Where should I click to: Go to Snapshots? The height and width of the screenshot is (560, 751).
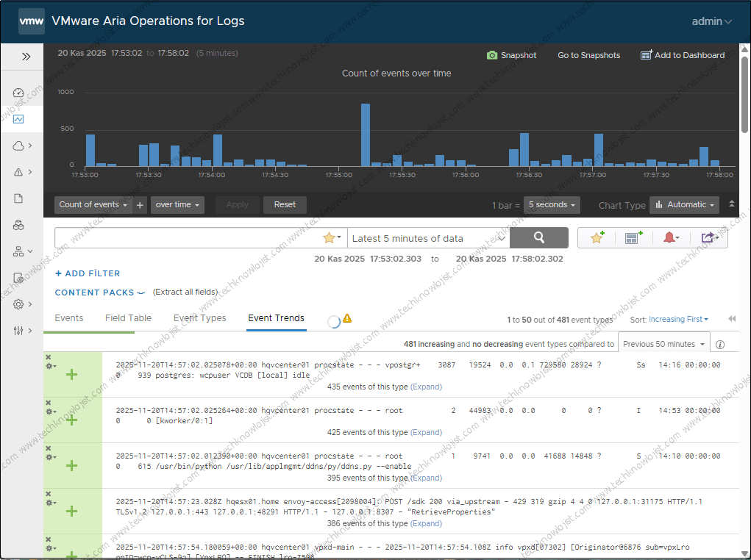click(x=588, y=55)
